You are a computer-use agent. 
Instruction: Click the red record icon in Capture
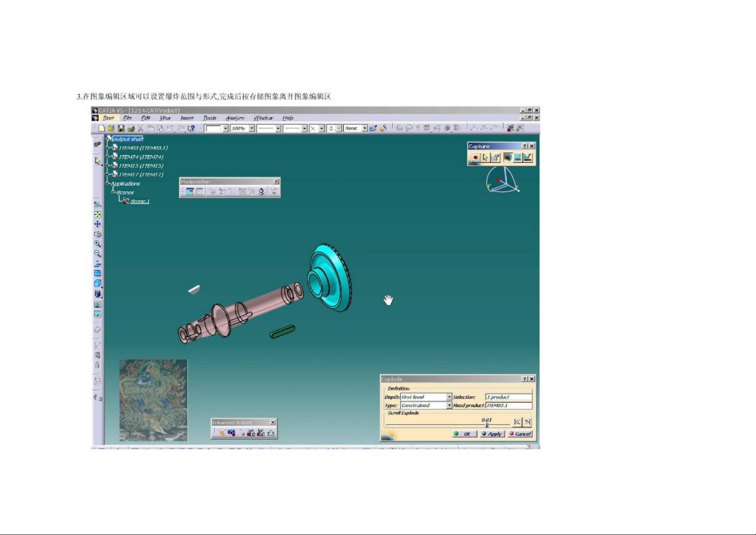476,158
